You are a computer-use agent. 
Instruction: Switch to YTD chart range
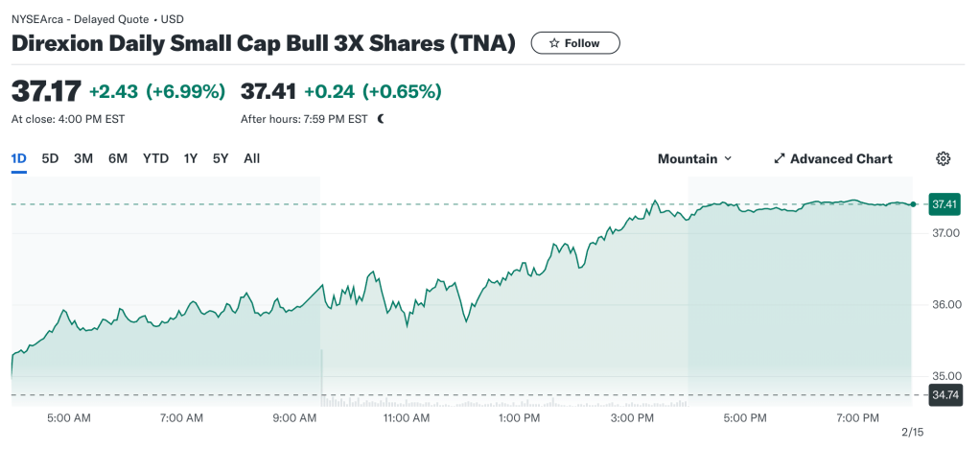(x=155, y=158)
